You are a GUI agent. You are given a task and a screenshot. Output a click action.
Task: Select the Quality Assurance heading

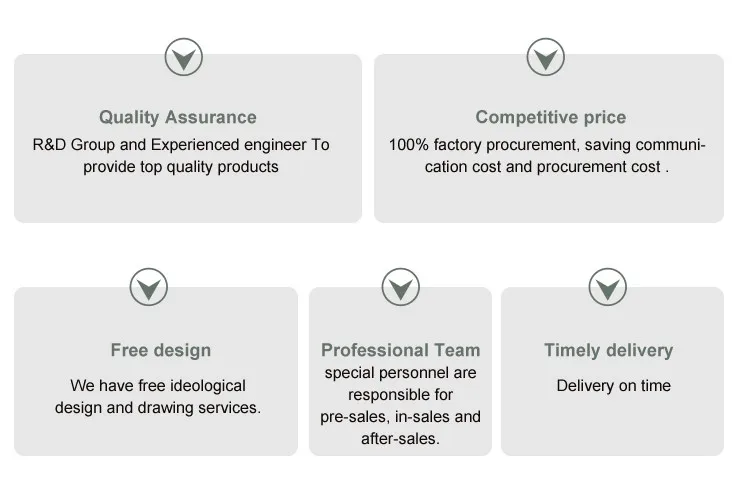click(178, 118)
